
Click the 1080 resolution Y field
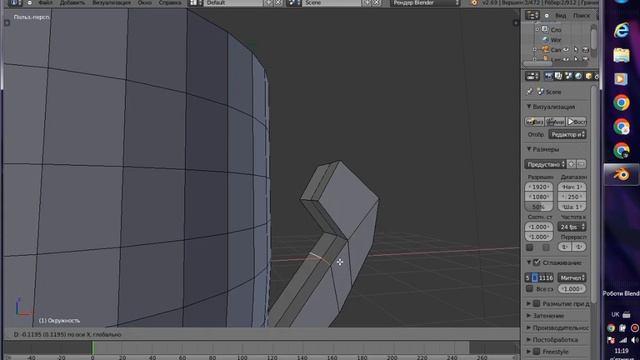[x=539, y=197]
